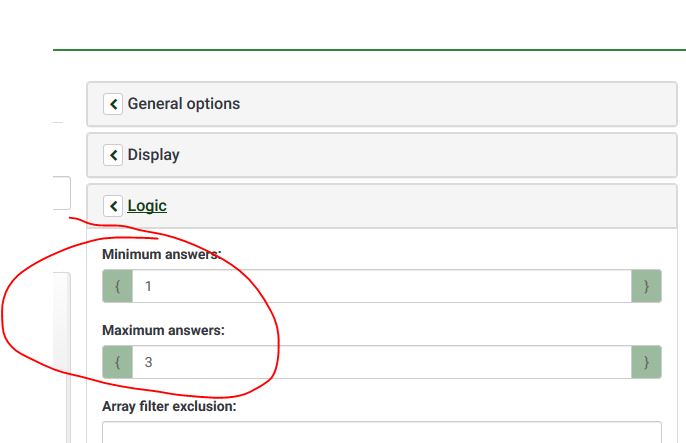
Task: Click the right brace icon of Minimum answers
Action: [x=646, y=286]
